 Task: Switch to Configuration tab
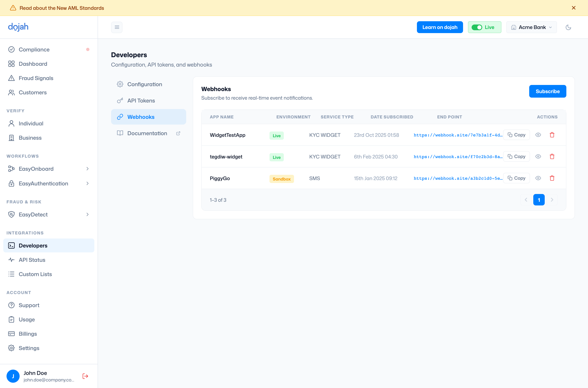tap(148, 84)
